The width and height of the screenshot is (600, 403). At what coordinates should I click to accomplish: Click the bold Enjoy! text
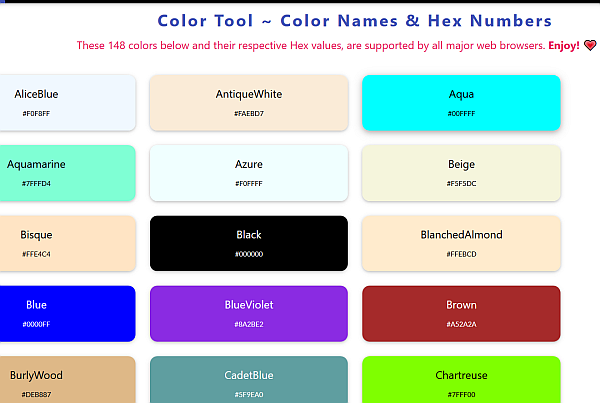click(564, 46)
